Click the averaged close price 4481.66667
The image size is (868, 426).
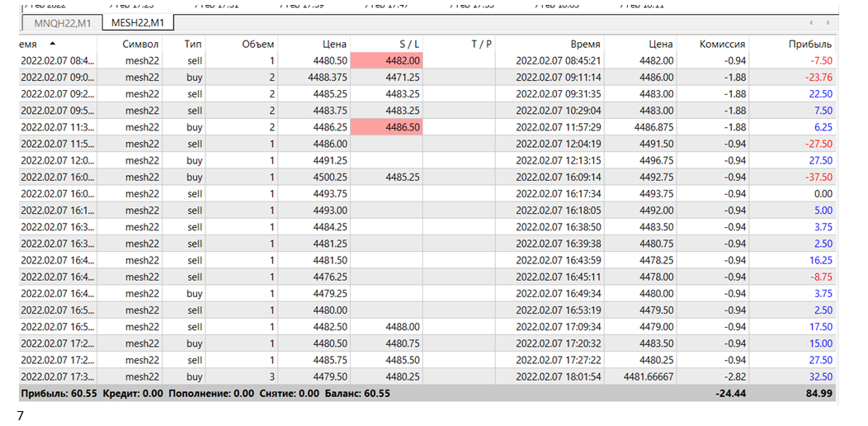(x=649, y=376)
